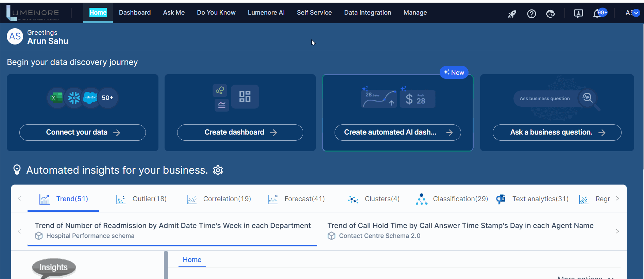Switch to the Forecast(41) tab

297,199
